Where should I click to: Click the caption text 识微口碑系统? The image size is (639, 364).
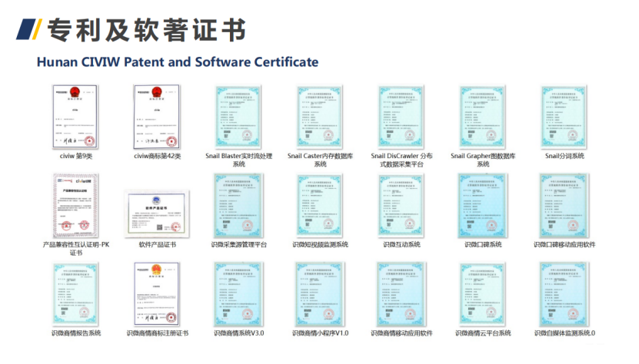point(484,244)
